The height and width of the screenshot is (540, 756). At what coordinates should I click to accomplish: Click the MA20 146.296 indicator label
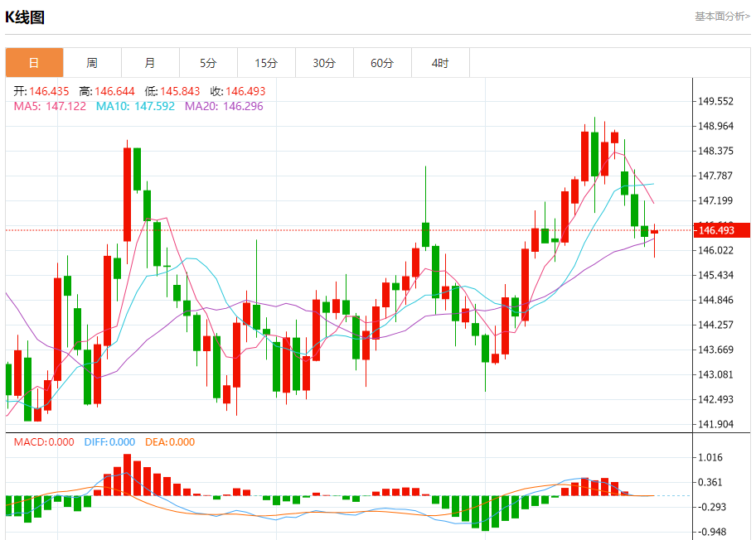[x=224, y=106]
